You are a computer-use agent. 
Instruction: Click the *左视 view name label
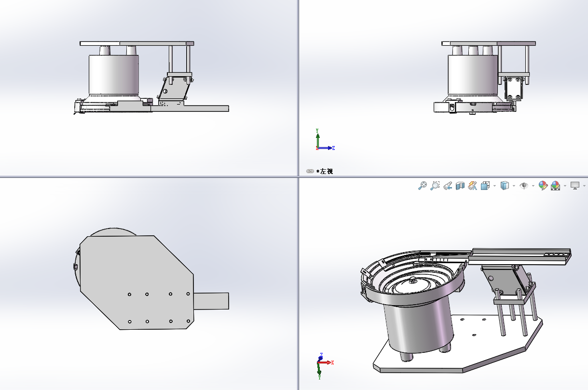[325, 171]
